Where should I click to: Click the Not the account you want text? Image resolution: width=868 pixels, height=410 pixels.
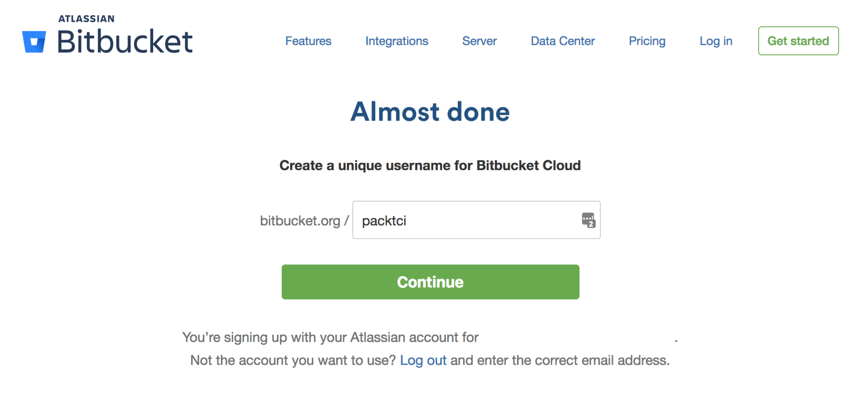(293, 360)
